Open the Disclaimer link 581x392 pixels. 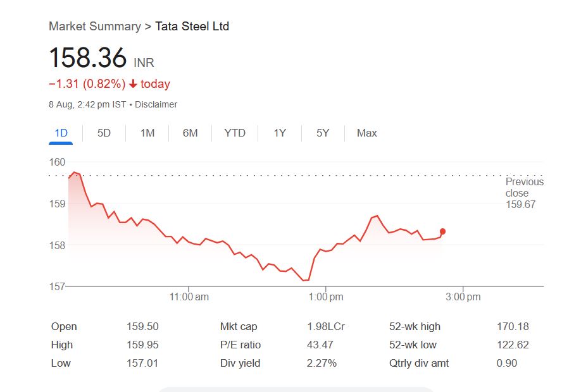pyautogui.click(x=156, y=104)
